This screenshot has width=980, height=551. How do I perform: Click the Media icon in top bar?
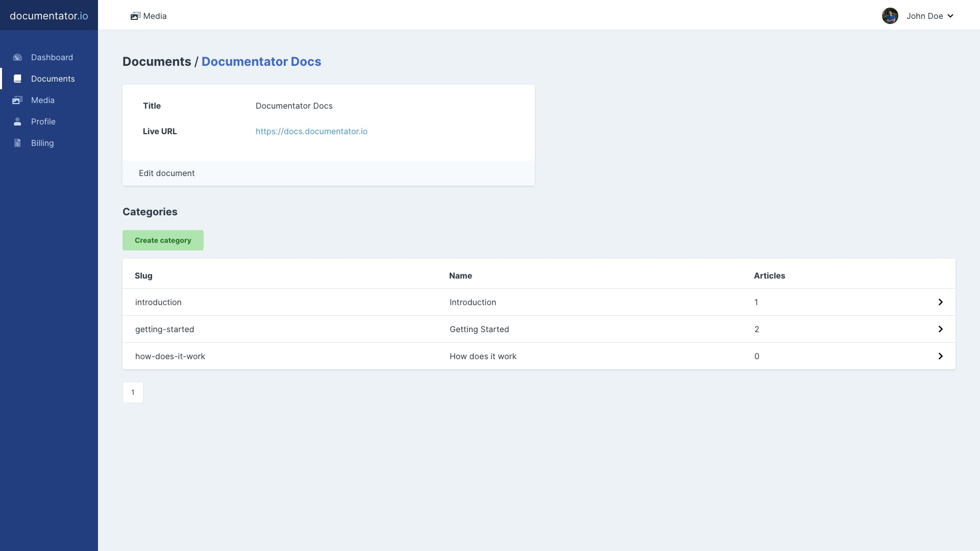pos(135,16)
